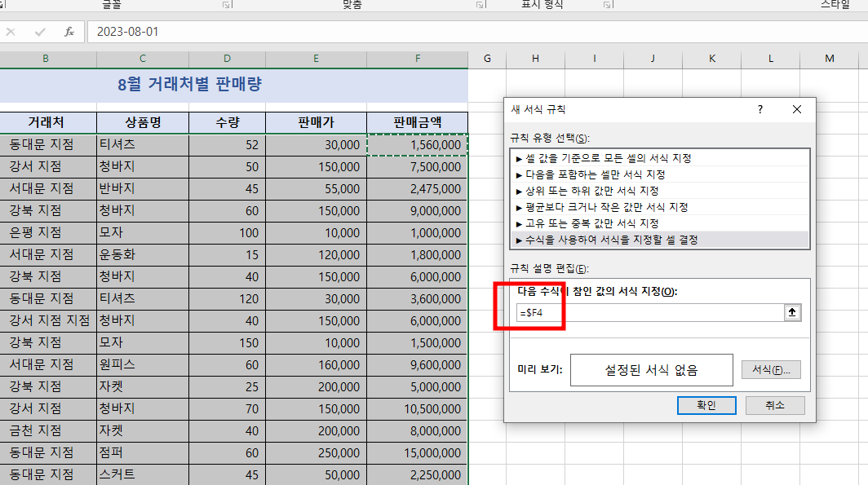Open help with the question mark icon
The image size is (868, 485).
pyautogui.click(x=760, y=109)
